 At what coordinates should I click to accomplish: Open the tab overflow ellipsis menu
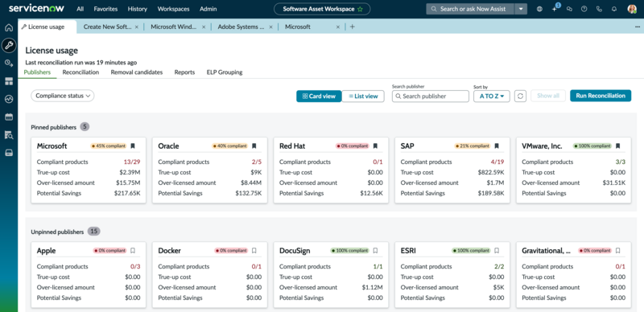[x=638, y=27]
